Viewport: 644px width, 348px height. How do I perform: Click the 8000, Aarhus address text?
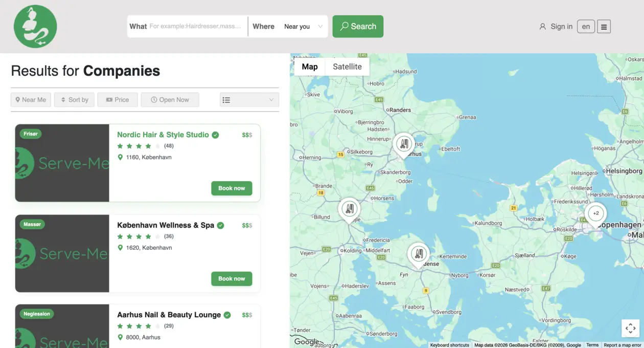coord(143,337)
